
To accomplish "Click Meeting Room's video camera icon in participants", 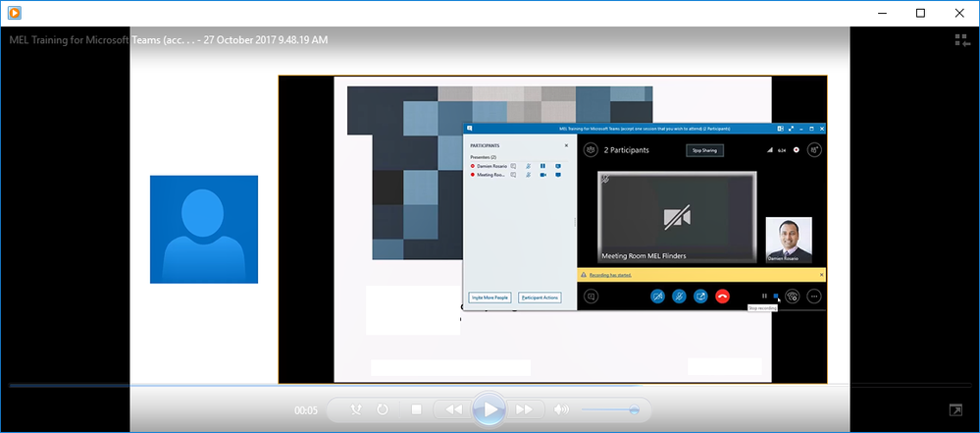I will pyautogui.click(x=543, y=175).
